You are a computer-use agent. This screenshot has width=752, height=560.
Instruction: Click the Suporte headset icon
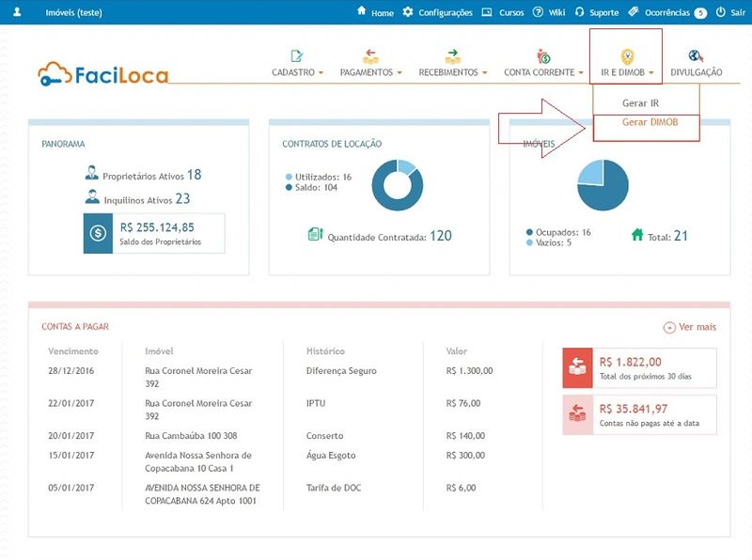(580, 12)
